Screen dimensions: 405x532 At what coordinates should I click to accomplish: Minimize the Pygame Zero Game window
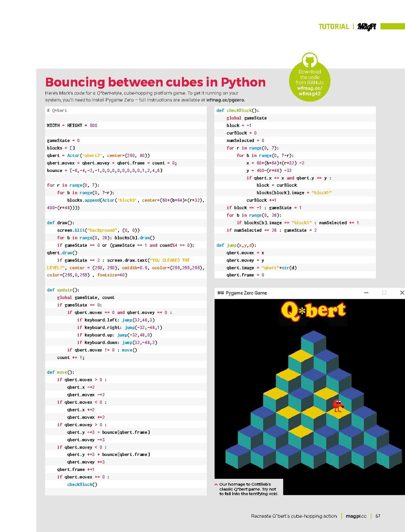pyautogui.click(x=366, y=293)
